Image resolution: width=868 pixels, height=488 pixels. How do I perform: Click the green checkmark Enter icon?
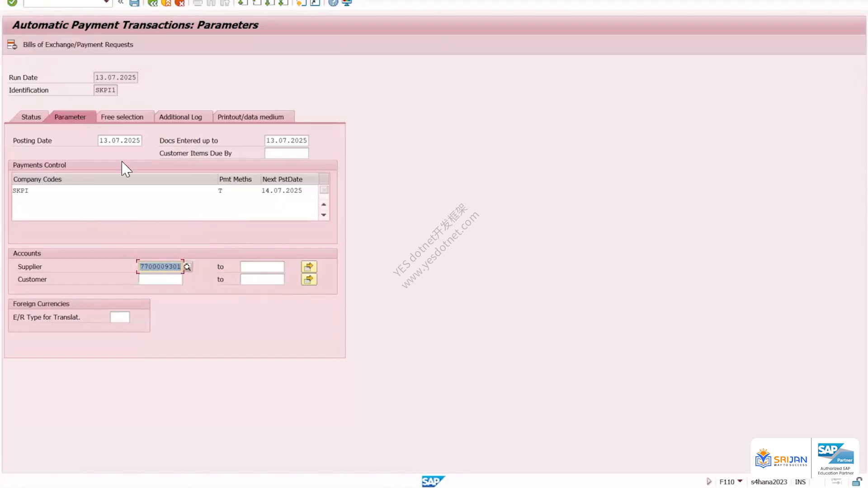[12, 3]
